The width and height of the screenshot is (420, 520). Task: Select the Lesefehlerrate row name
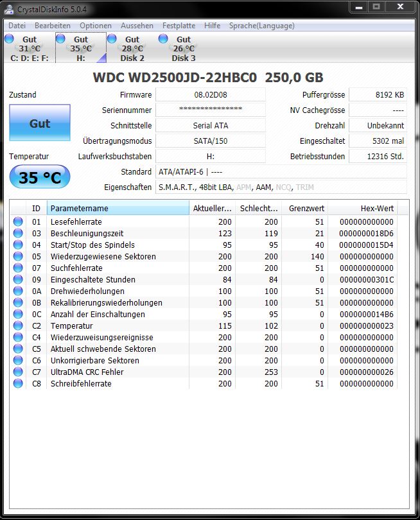pos(76,221)
